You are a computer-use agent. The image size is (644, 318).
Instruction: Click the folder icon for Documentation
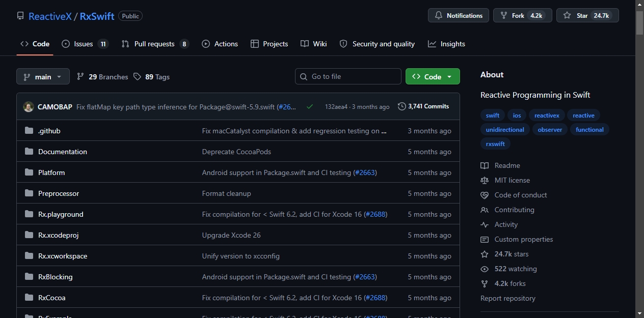click(29, 152)
